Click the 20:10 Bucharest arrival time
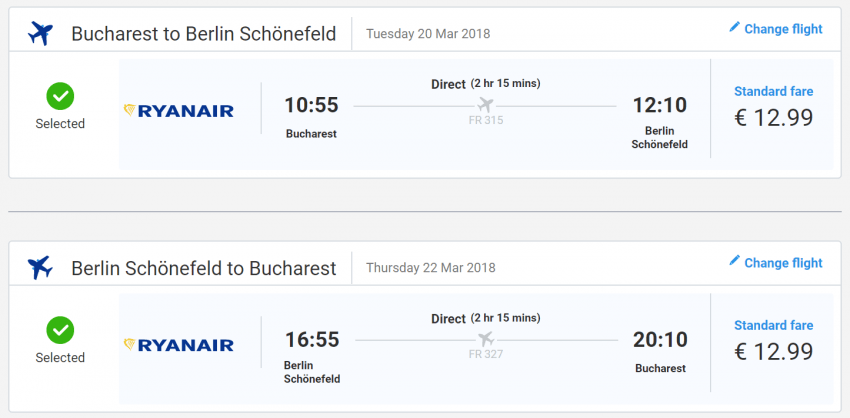Image resolution: width=850 pixels, height=418 pixels. (x=660, y=340)
